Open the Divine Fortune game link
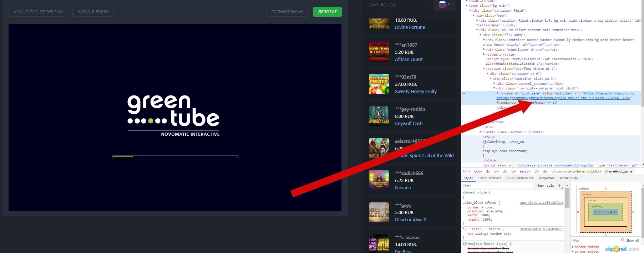Image resolution: width=644 pixels, height=253 pixels. tap(410, 27)
